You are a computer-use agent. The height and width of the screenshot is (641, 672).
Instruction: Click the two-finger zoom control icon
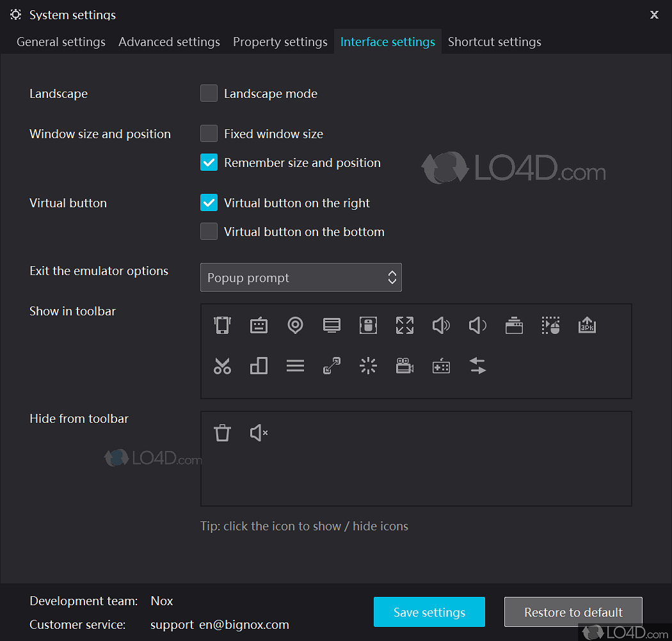tap(332, 366)
